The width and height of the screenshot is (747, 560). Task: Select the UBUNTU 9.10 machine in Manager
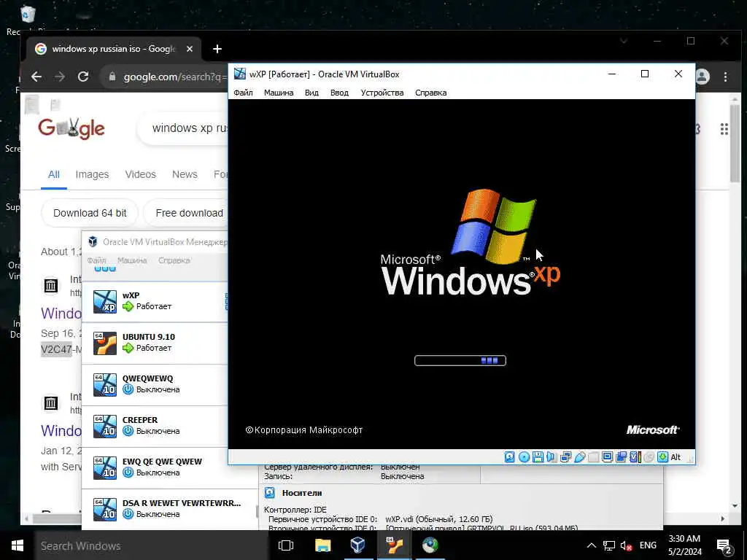point(155,343)
